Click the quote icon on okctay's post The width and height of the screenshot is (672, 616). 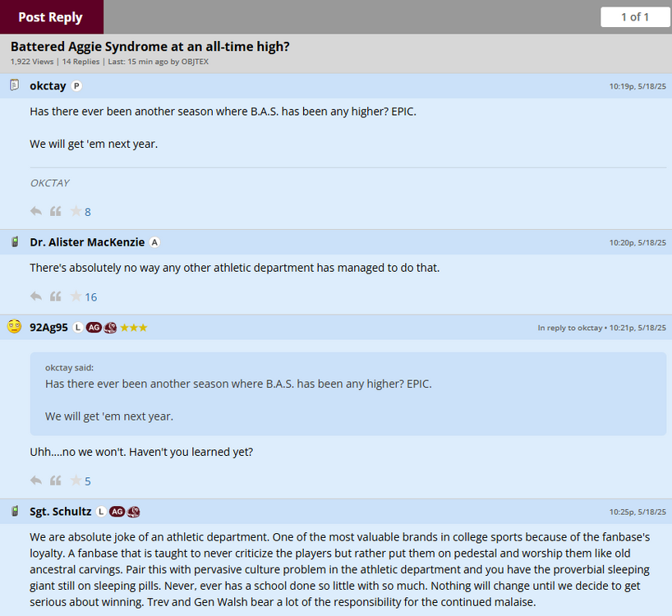click(56, 211)
